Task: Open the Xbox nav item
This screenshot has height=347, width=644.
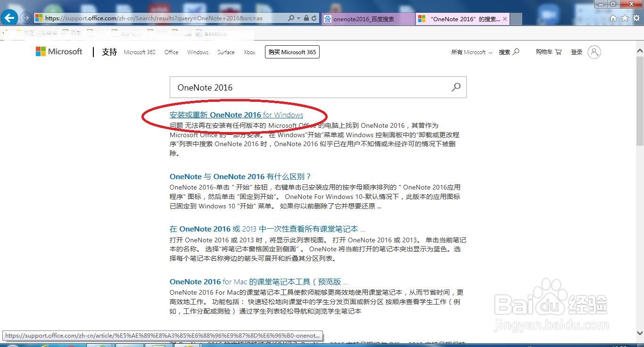Action: (x=249, y=52)
